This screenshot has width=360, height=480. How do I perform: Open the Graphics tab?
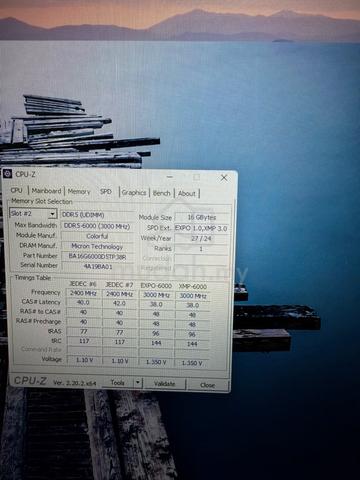[134, 193]
